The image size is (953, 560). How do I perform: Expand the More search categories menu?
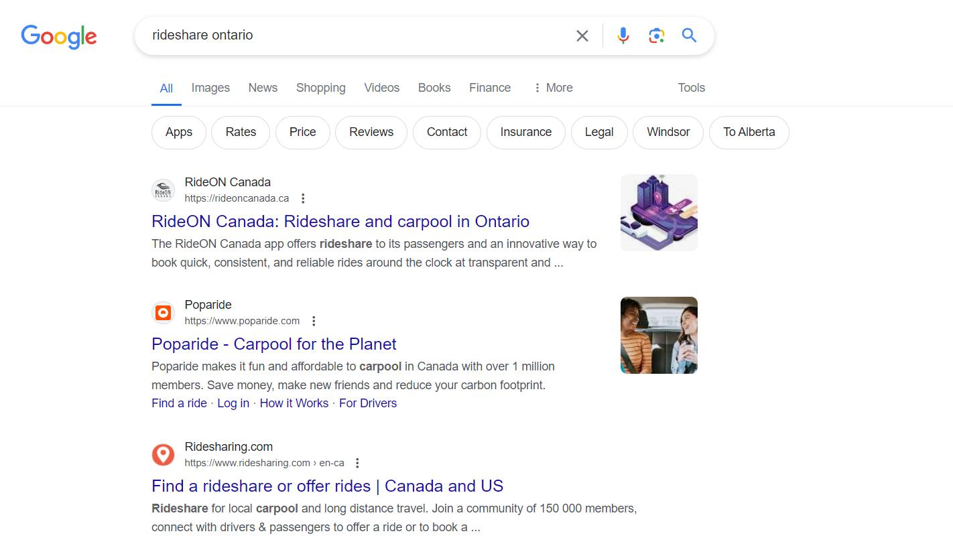pos(553,88)
